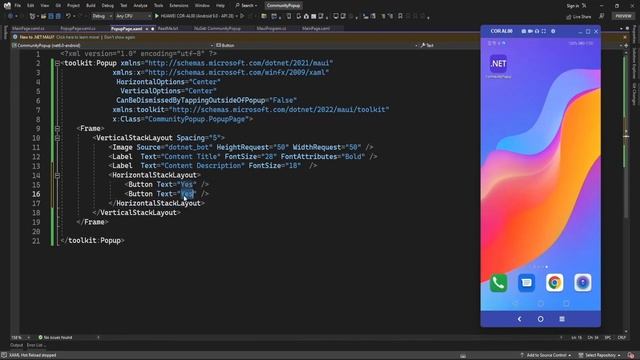Click the Save All toolbar icon
Screen dimensions: 640x360
pyautogui.click(x=58, y=16)
